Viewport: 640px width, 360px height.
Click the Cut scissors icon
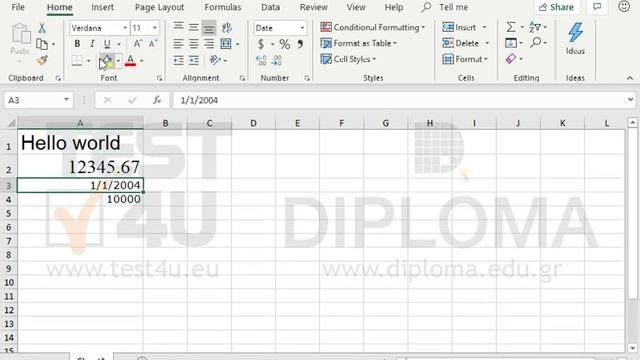click(42, 28)
